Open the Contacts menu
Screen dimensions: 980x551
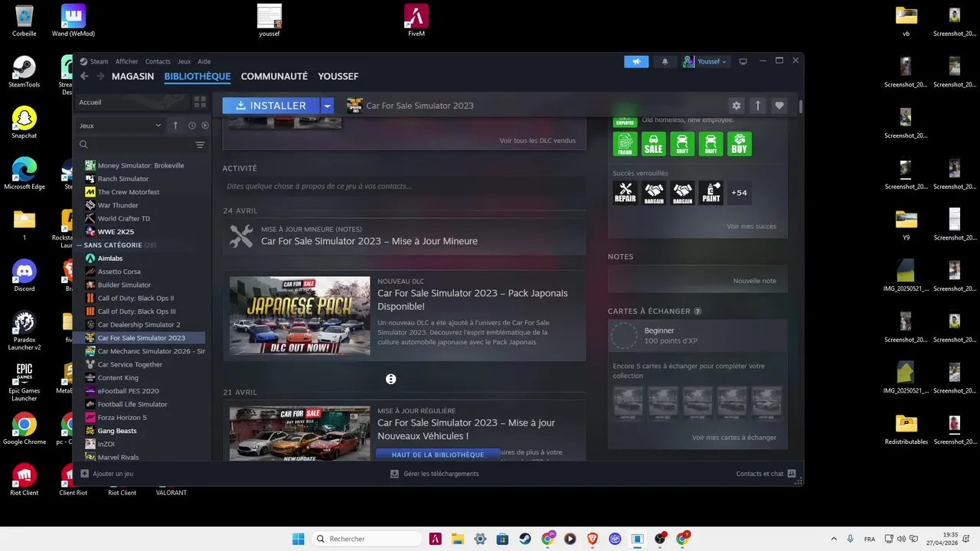point(158,61)
